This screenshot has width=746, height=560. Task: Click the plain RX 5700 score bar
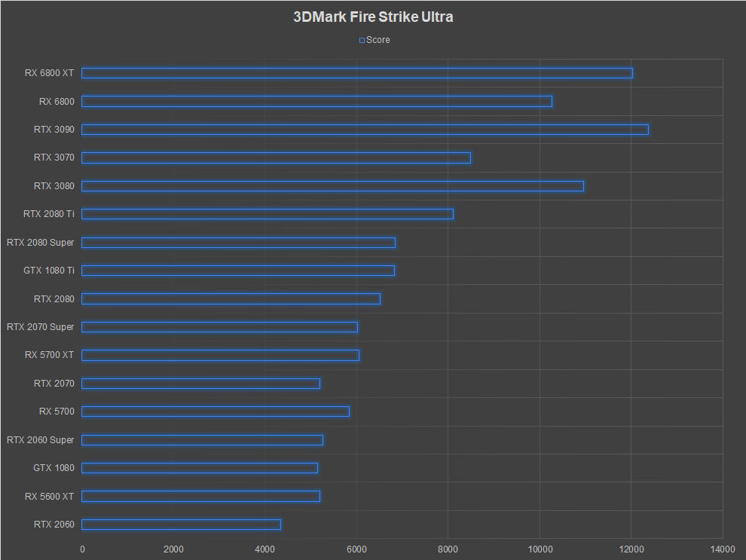point(216,412)
